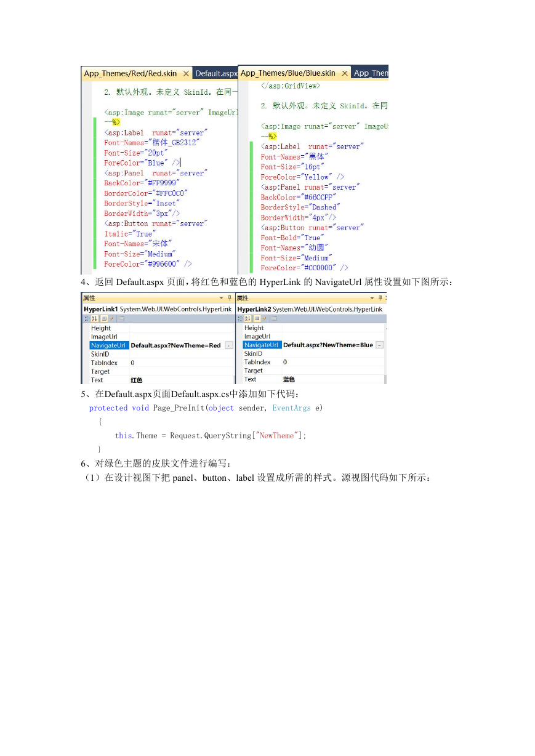Click ellipsis button beside Default.aspx?NewTheme=Blue
This screenshot has width=535, height=756.
pos(379,345)
